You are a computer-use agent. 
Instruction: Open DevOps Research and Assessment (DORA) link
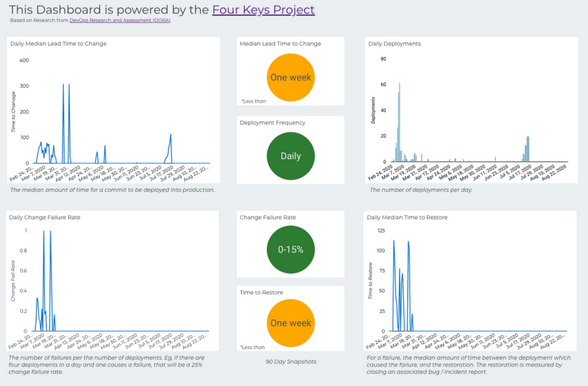click(x=120, y=20)
